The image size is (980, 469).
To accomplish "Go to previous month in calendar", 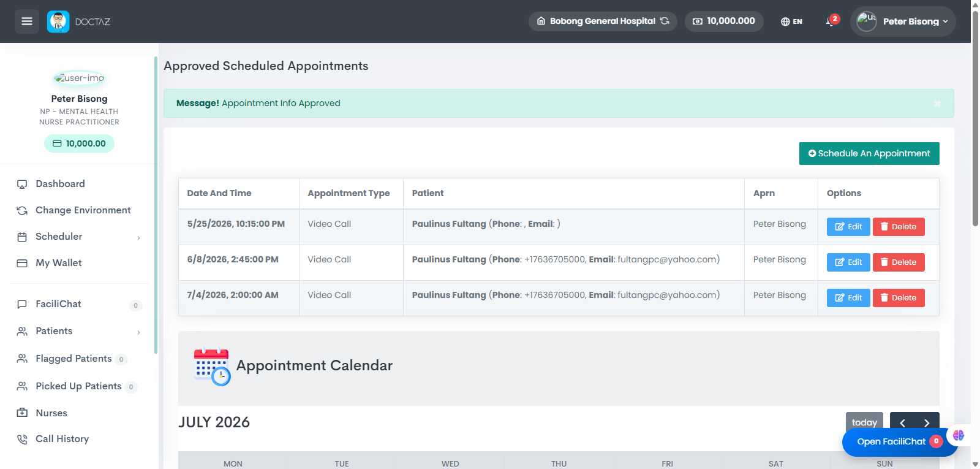I will [902, 422].
